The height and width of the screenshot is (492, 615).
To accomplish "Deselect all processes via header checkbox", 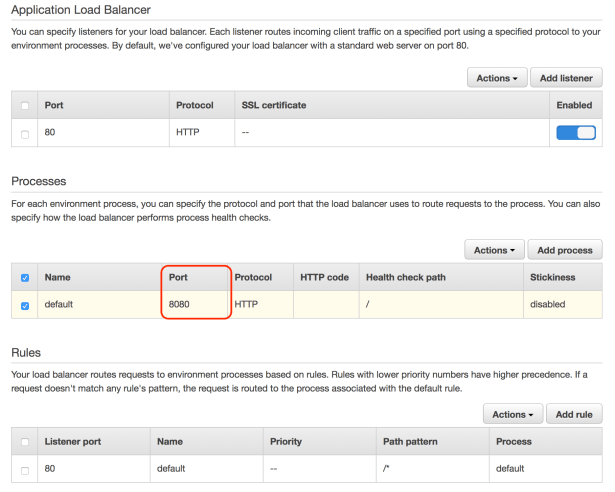I will tap(24, 277).
